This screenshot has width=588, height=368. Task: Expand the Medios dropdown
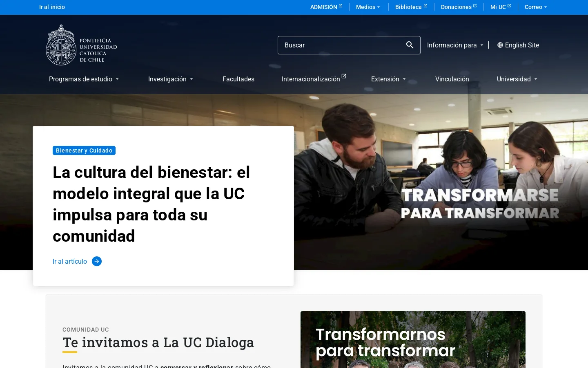368,7
